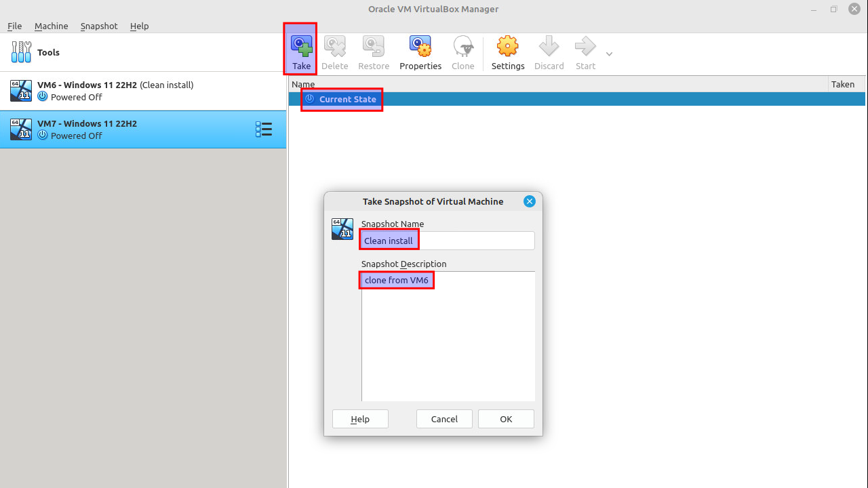Open the File menu

pyautogui.click(x=15, y=26)
